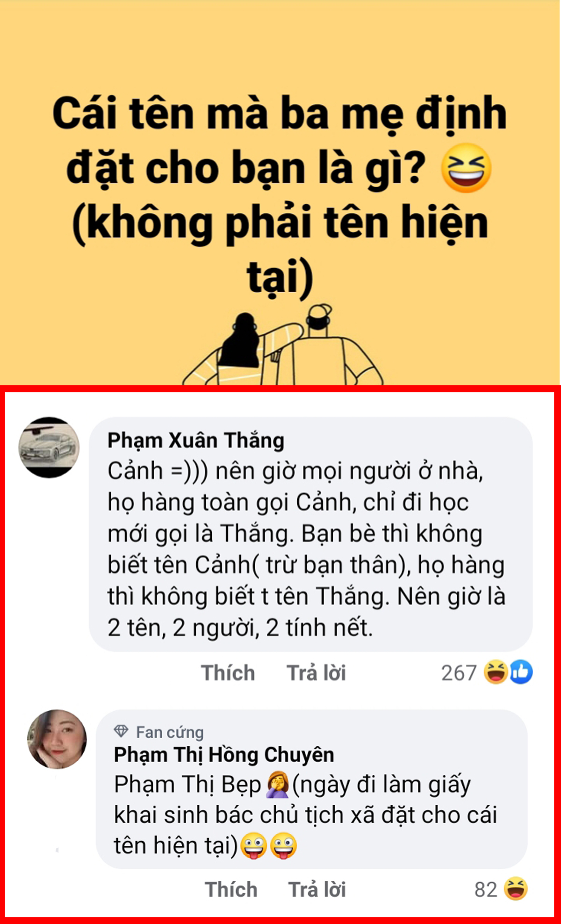
Task: Click the blue thumbs-up reaction icon
Action: click(x=521, y=672)
